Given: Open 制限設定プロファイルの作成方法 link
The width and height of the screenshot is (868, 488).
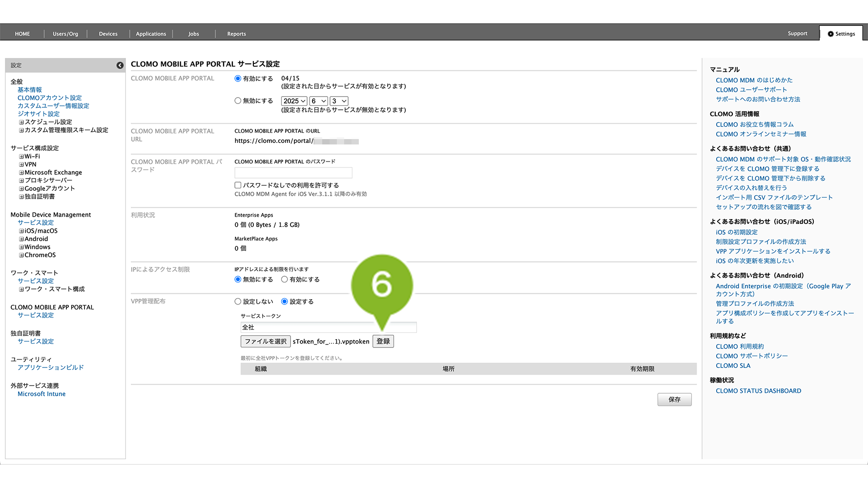Looking at the screenshot, I should point(761,242).
